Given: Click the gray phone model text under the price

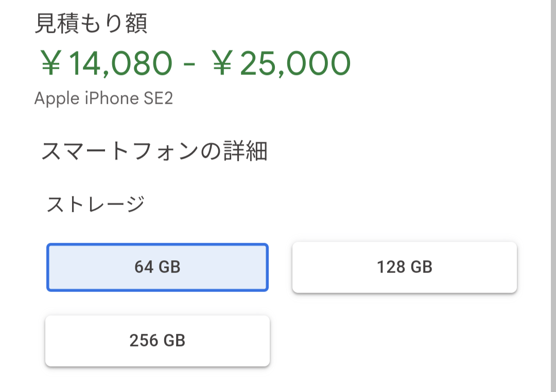Looking at the screenshot, I should (x=103, y=98).
